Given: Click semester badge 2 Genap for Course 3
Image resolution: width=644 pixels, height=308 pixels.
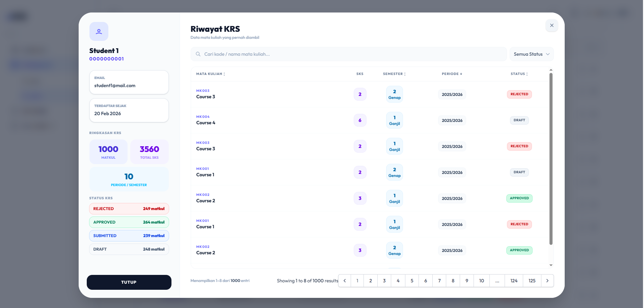Looking at the screenshot, I should (394, 94).
